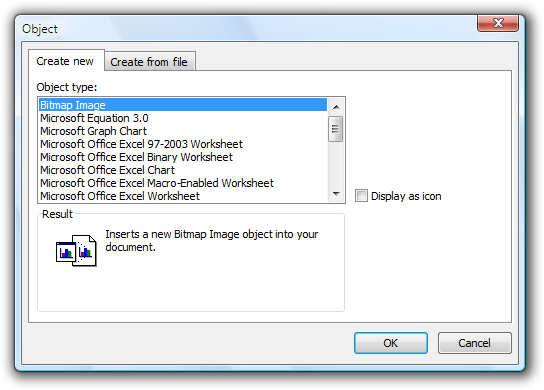Click the object type list scrollbar thumb
This screenshot has height=390, width=544.
[335, 129]
